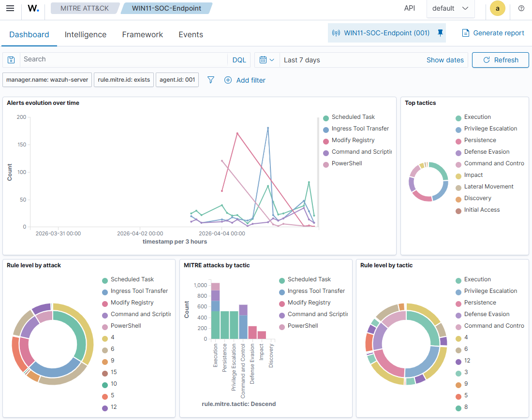The height and width of the screenshot is (420, 532).
Task: Toggle DQL query language switch
Action: pos(239,60)
